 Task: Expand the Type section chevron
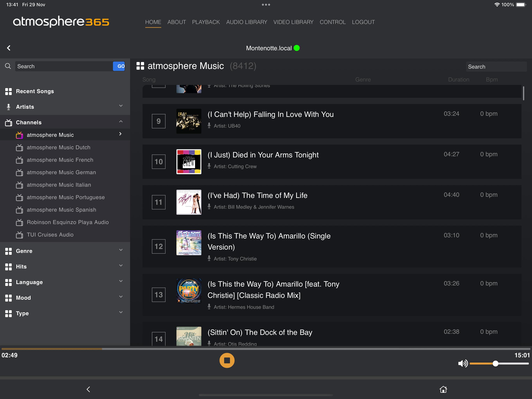point(121,312)
